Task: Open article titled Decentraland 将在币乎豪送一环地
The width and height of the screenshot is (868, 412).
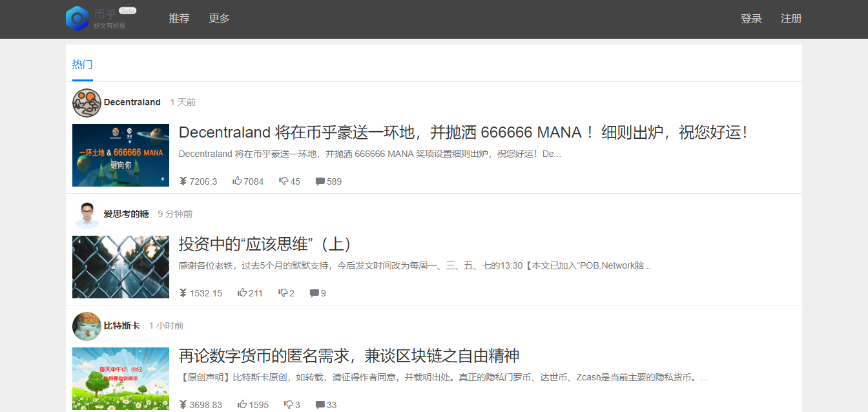Action: pyautogui.click(x=463, y=132)
